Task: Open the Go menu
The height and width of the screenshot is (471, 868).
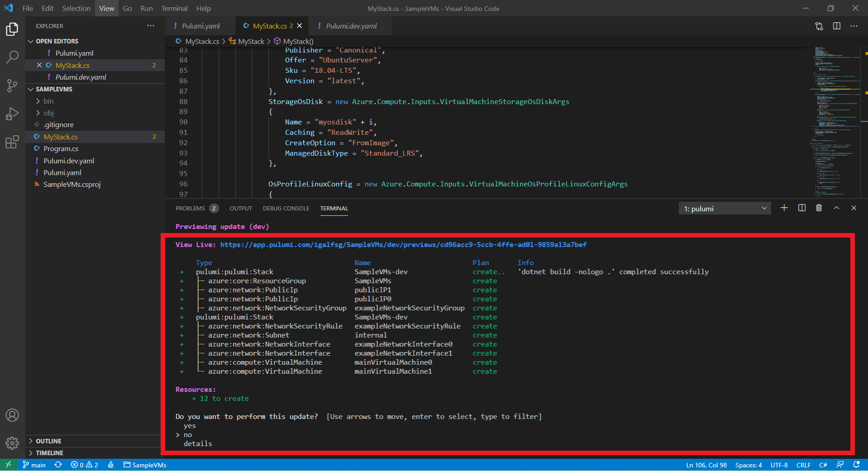Action: [127, 8]
